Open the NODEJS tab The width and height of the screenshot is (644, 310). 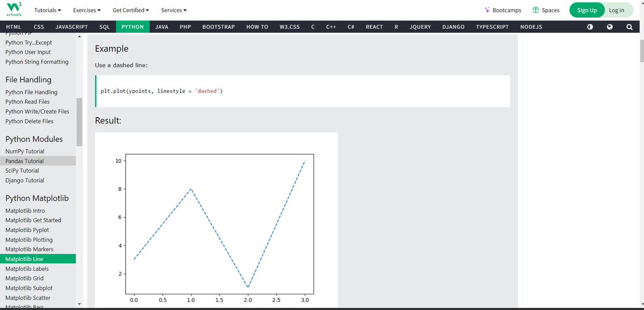[x=531, y=27]
